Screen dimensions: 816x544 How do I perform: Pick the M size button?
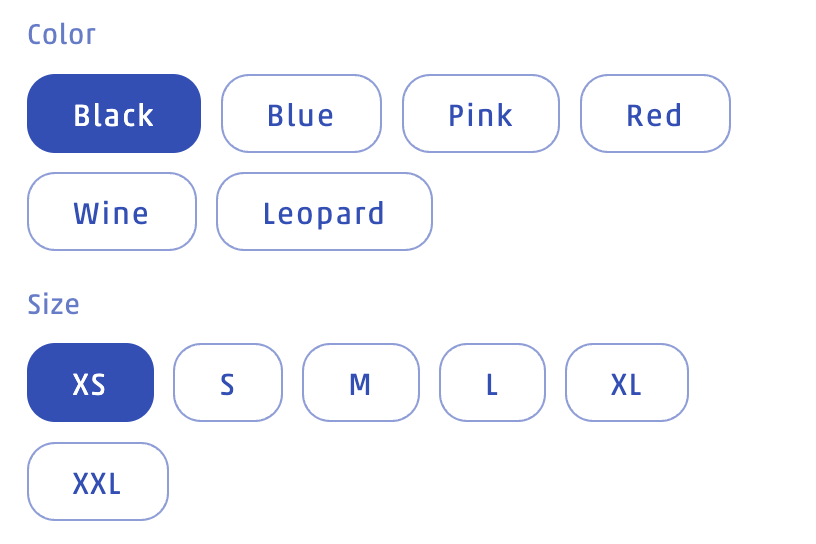tap(361, 383)
